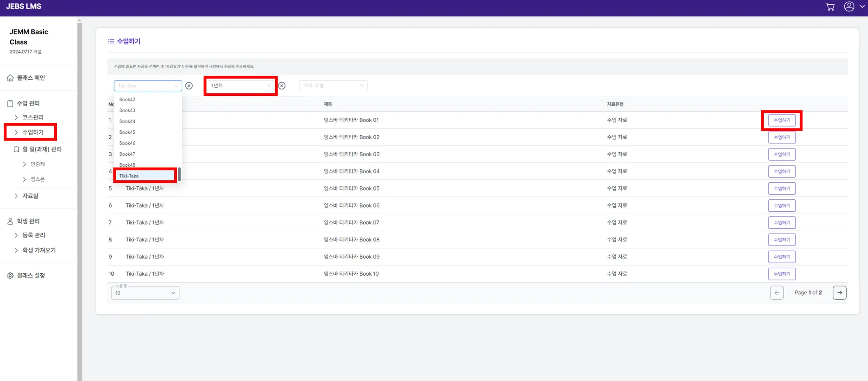This screenshot has height=381, width=868.
Task: Open the 1년차 year dropdown
Action: coord(241,86)
